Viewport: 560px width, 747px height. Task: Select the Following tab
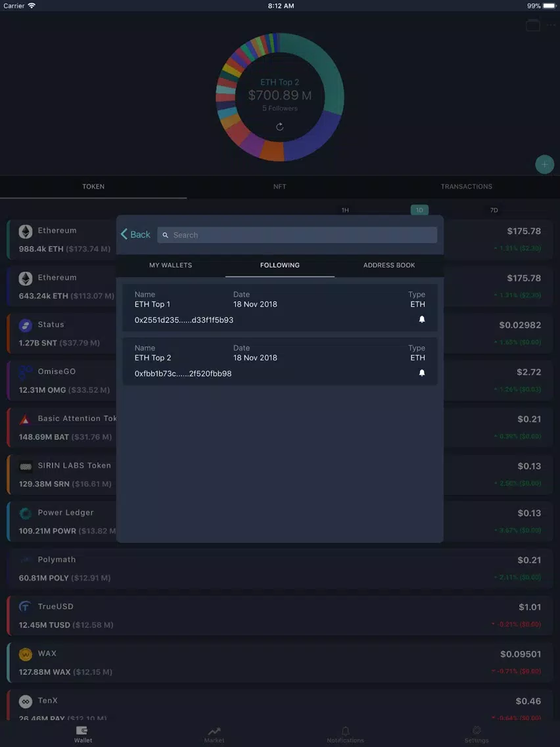[x=280, y=265]
